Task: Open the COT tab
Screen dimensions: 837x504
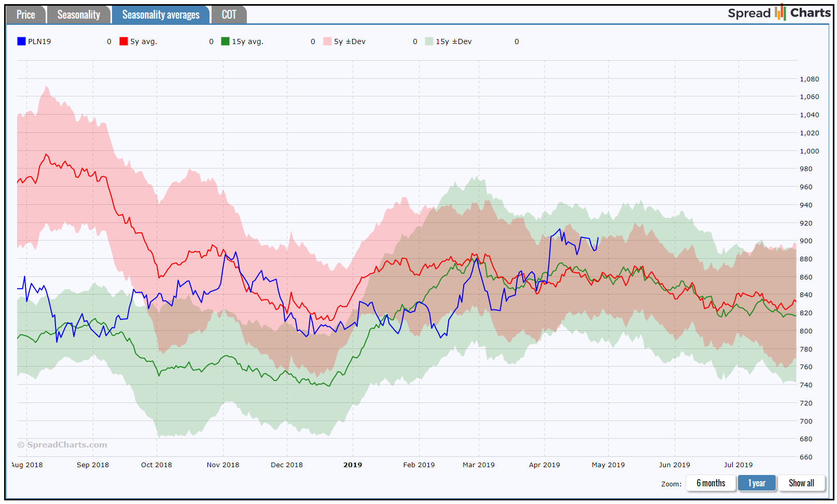Action: (229, 15)
